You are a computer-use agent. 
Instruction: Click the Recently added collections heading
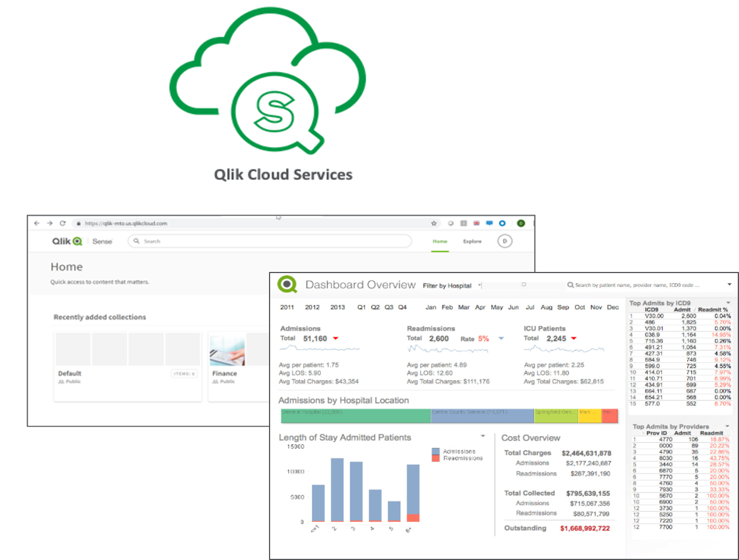pos(100,317)
